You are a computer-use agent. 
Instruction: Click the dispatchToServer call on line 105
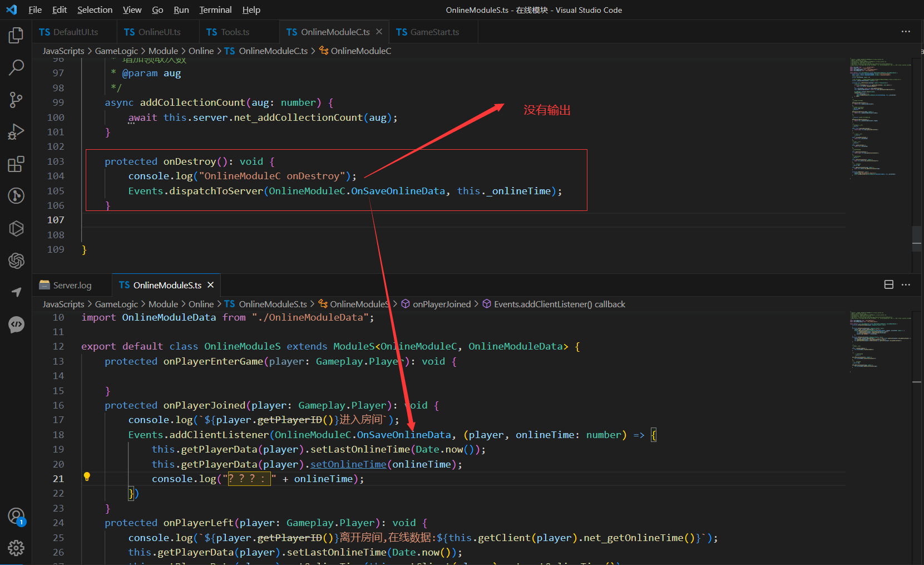tap(216, 191)
